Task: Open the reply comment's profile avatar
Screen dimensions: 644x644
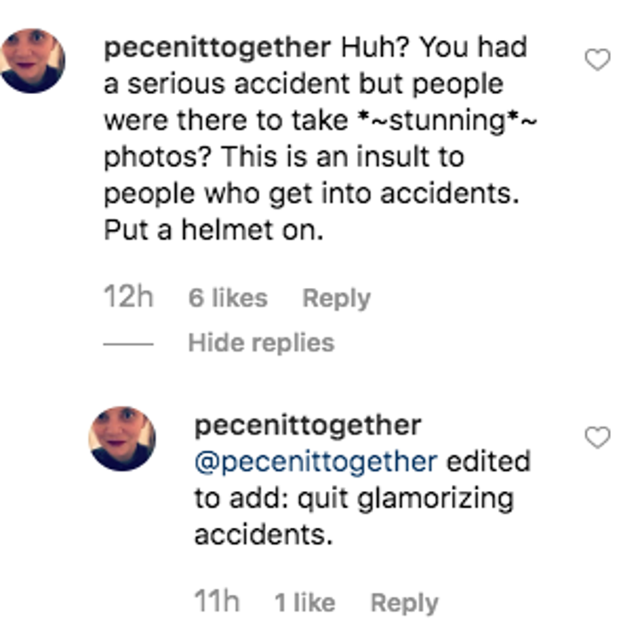Action: point(122,438)
